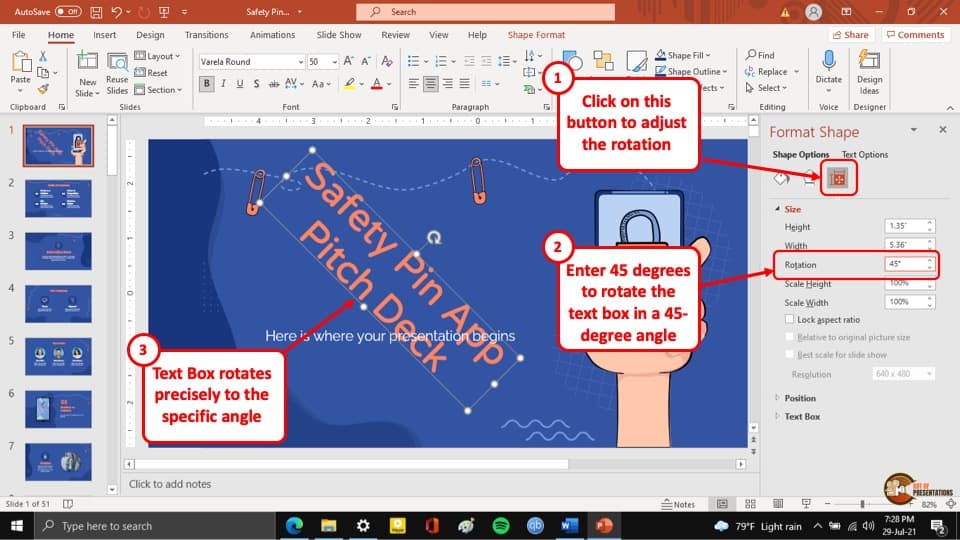Switch to Slide Sorter view icon
960x540 pixels.
point(750,504)
